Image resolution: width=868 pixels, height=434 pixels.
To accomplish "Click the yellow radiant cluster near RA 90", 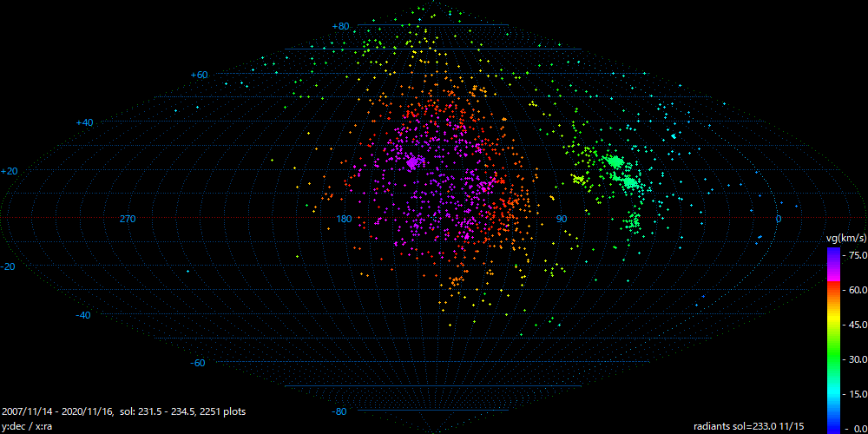I will click(x=578, y=179).
